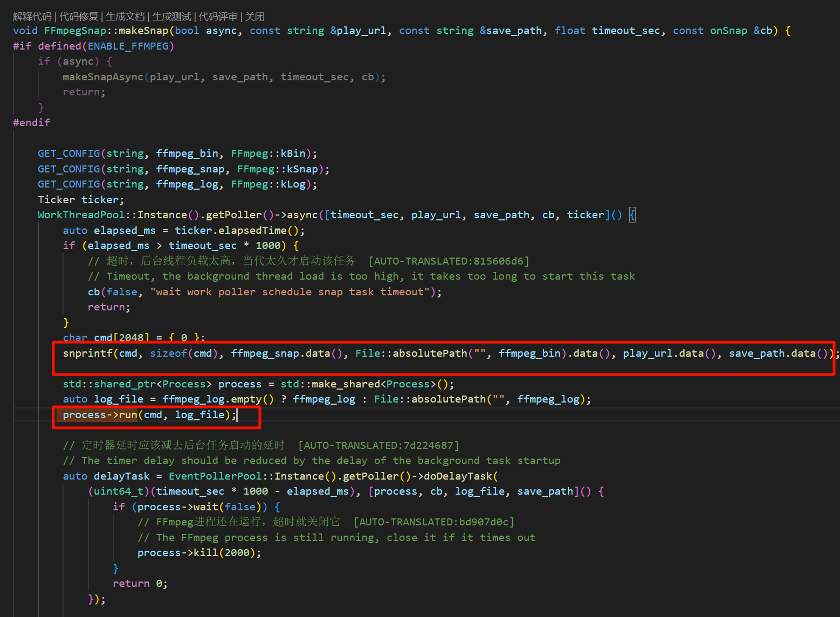Select 生成文档 above the function
This screenshot has height=617, width=840.
click(125, 17)
